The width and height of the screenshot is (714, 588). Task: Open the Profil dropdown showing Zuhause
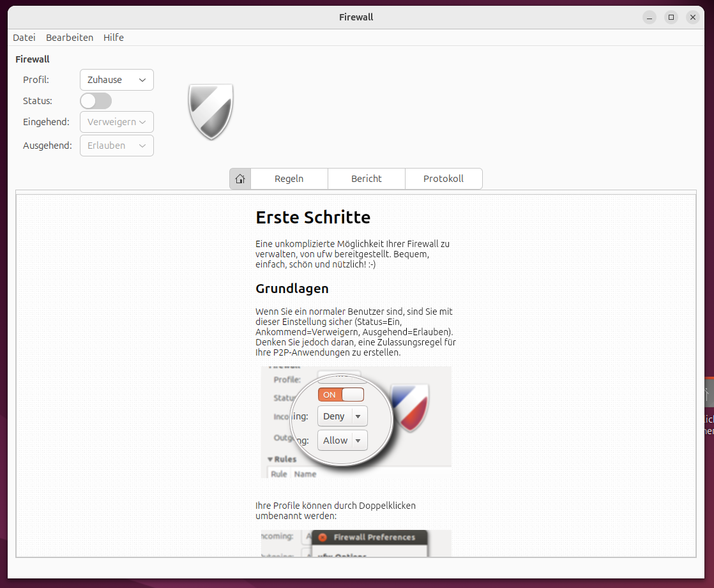(116, 79)
